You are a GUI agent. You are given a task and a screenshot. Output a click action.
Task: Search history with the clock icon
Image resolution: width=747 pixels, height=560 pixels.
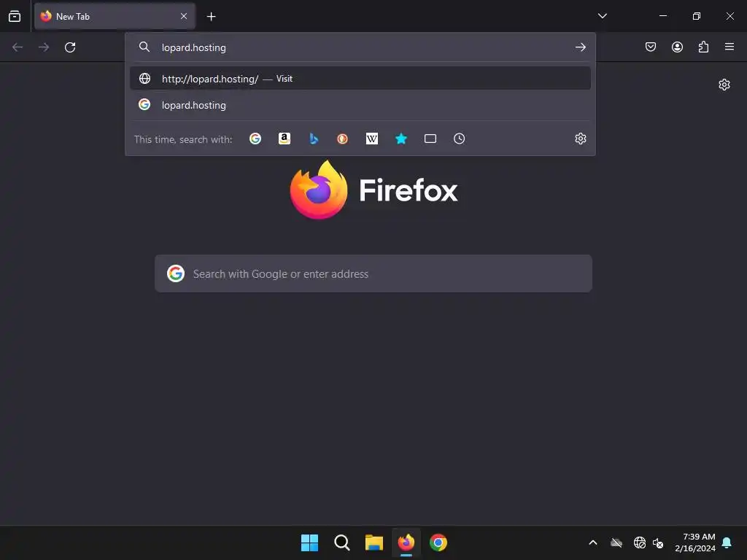pyautogui.click(x=460, y=139)
